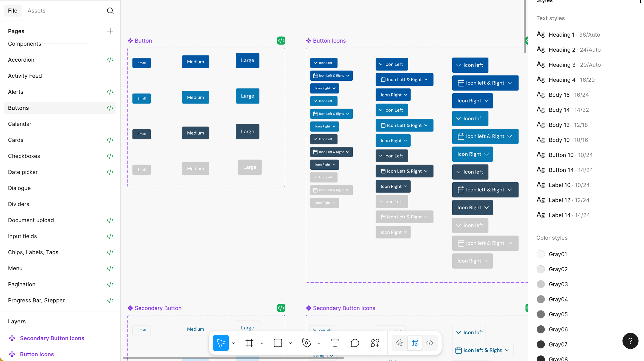Select the Pen tool

point(306,343)
